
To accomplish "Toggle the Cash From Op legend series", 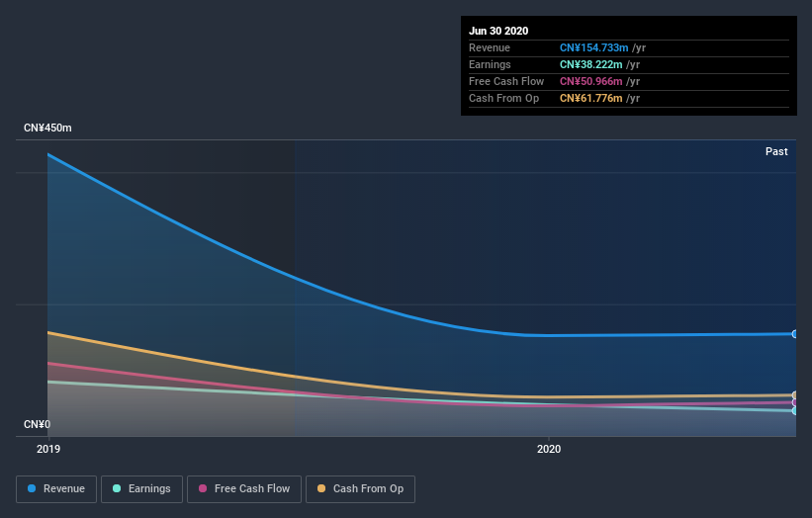I will click(360, 489).
